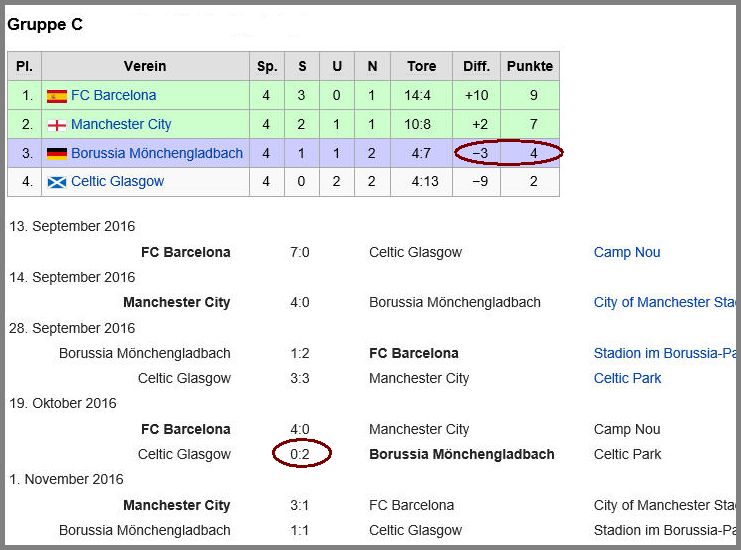Click the Verein column header

(x=145, y=66)
